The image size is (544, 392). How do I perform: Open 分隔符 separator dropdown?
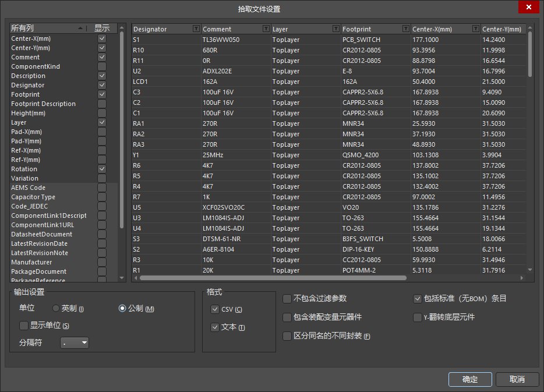[x=75, y=342]
